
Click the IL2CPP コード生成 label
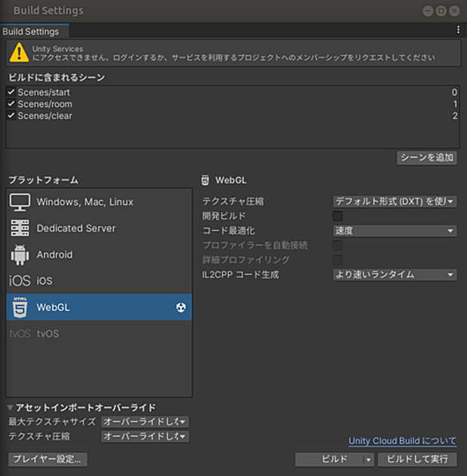tap(241, 275)
